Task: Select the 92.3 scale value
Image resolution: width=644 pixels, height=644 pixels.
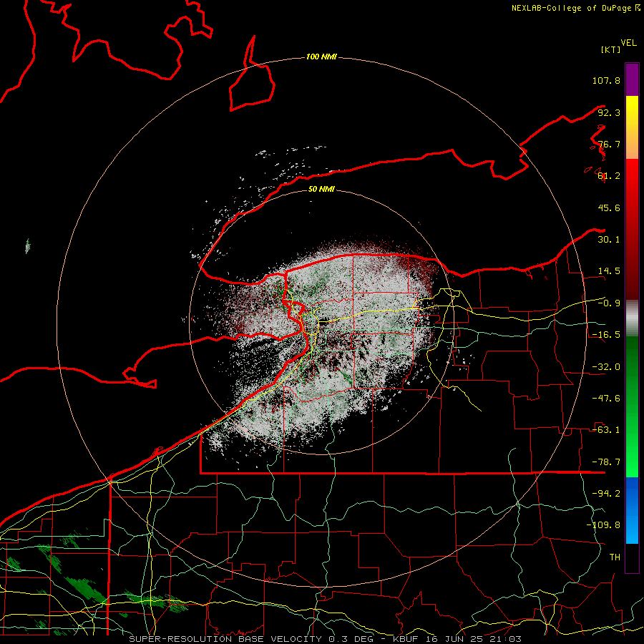Action: point(609,112)
